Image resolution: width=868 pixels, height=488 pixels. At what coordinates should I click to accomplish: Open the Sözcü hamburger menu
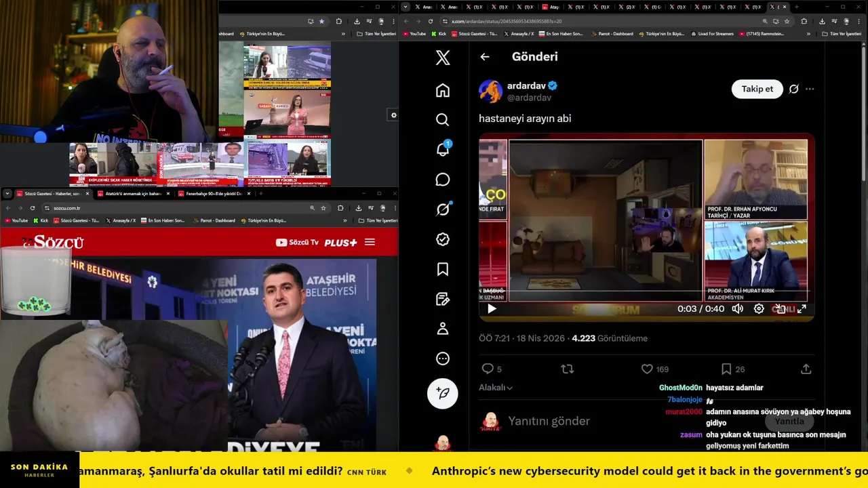(370, 242)
